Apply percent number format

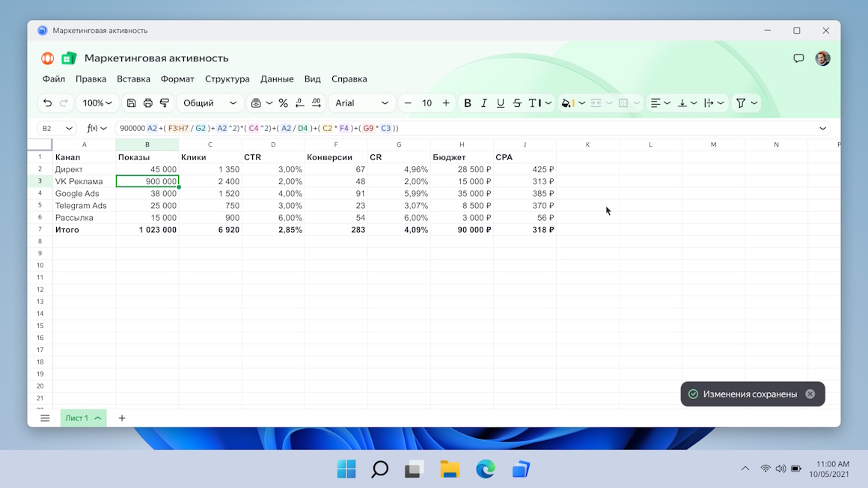284,103
